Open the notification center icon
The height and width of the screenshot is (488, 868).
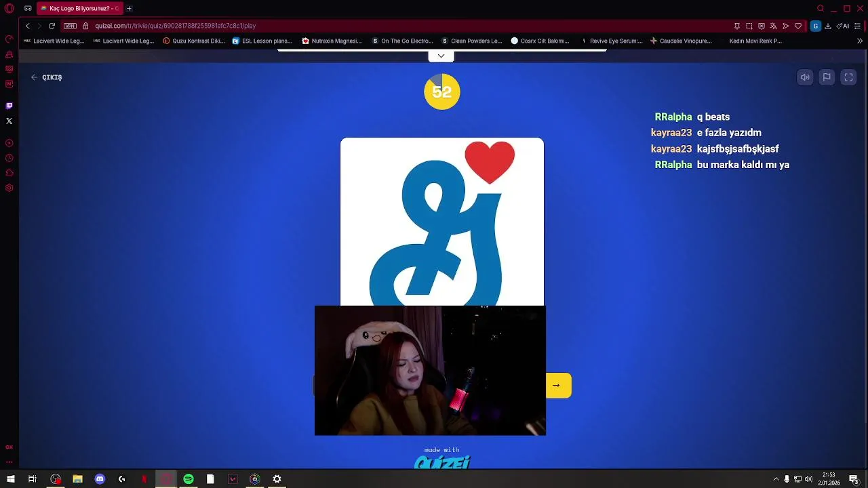coord(854,479)
